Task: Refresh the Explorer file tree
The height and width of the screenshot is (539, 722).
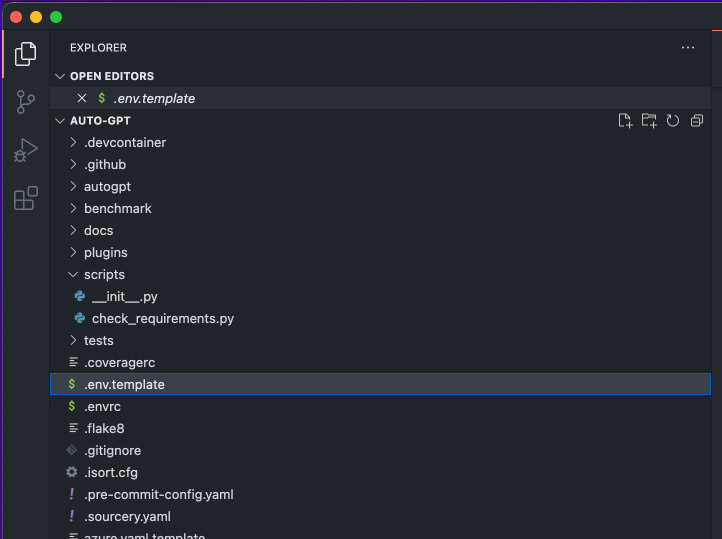Action: pyautogui.click(x=673, y=121)
